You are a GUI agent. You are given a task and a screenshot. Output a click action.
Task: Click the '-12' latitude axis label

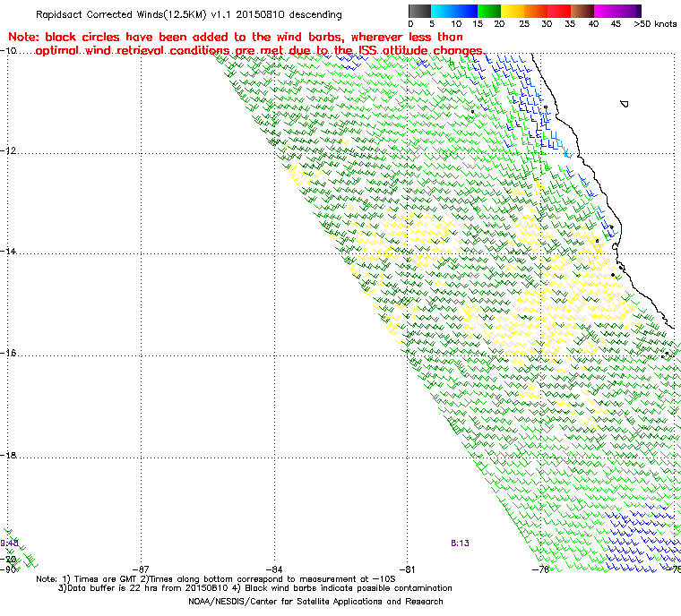click(x=9, y=150)
